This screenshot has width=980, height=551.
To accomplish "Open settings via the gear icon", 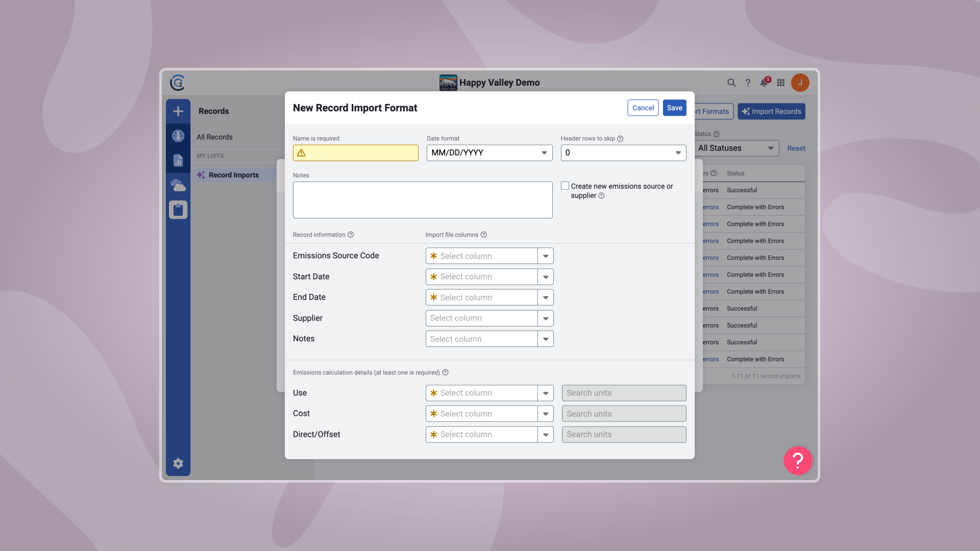I will [178, 463].
